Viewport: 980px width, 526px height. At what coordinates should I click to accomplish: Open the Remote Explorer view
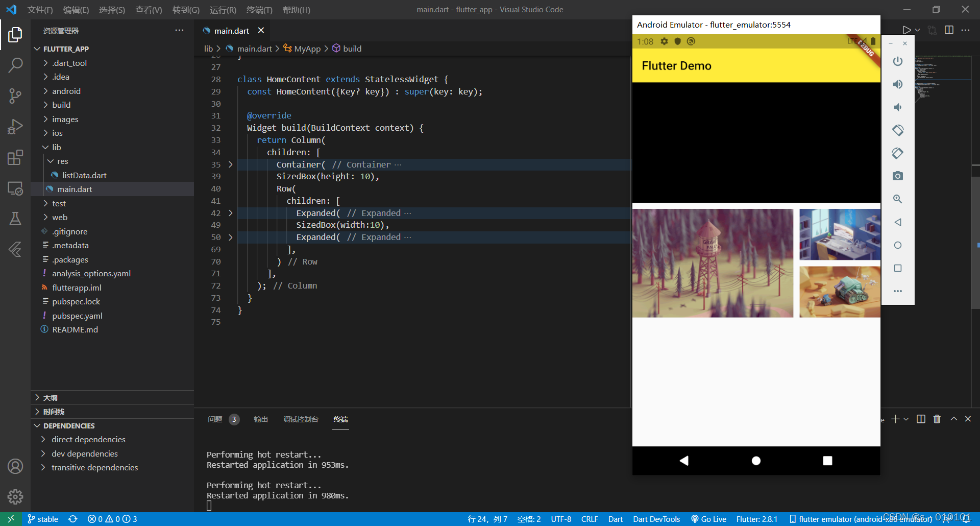pos(15,188)
